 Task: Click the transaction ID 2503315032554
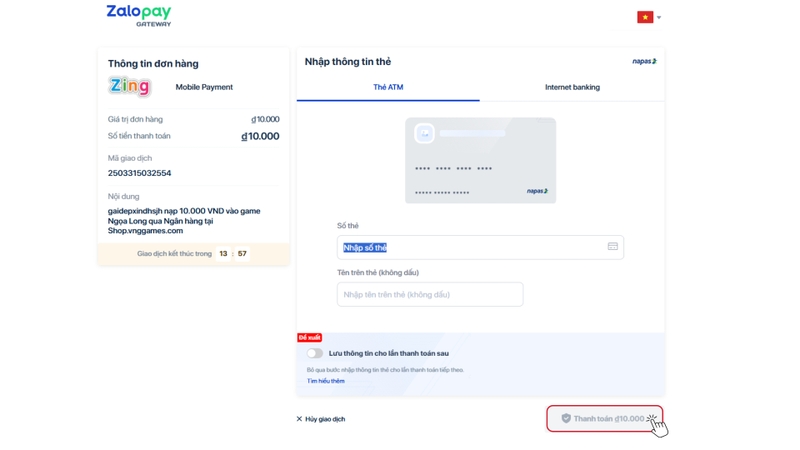point(139,173)
